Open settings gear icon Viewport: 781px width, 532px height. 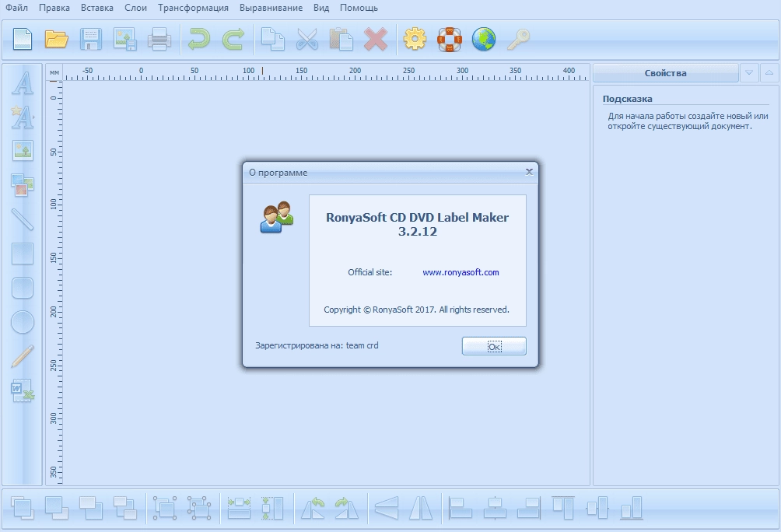(415, 39)
